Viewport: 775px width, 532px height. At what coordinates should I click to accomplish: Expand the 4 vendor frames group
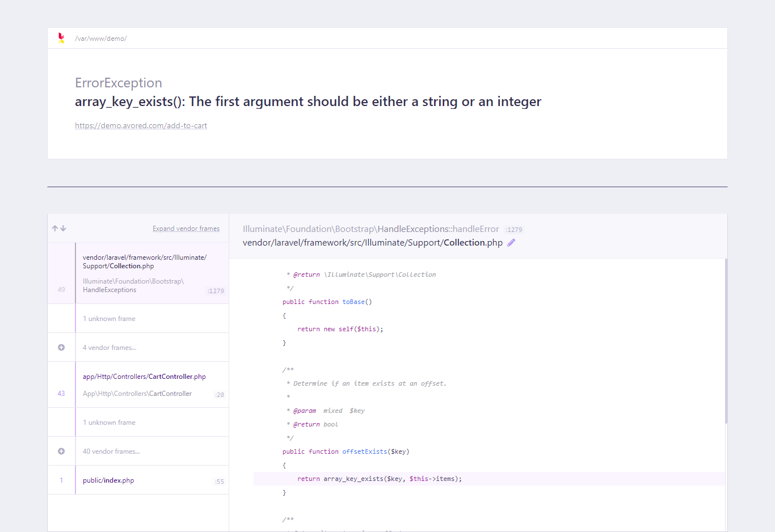[109, 347]
